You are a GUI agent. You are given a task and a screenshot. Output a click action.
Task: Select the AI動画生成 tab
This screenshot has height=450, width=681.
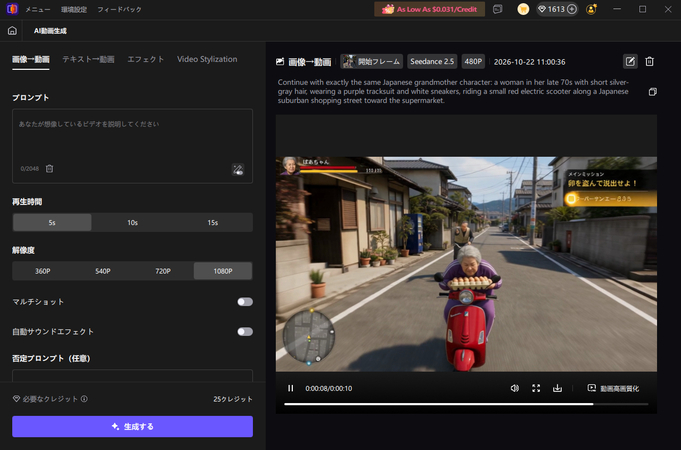[x=50, y=31]
